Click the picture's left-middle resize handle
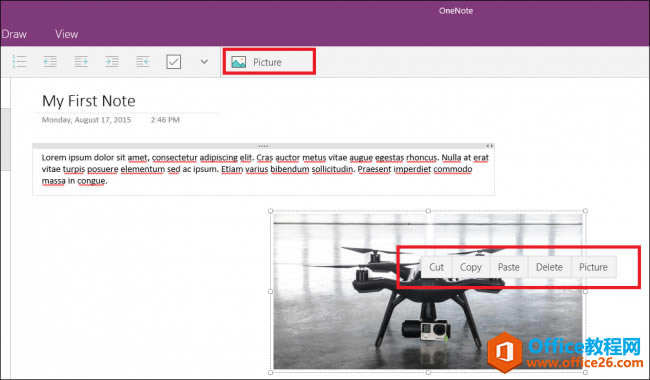Viewport: 650px width, 380px height. click(271, 291)
